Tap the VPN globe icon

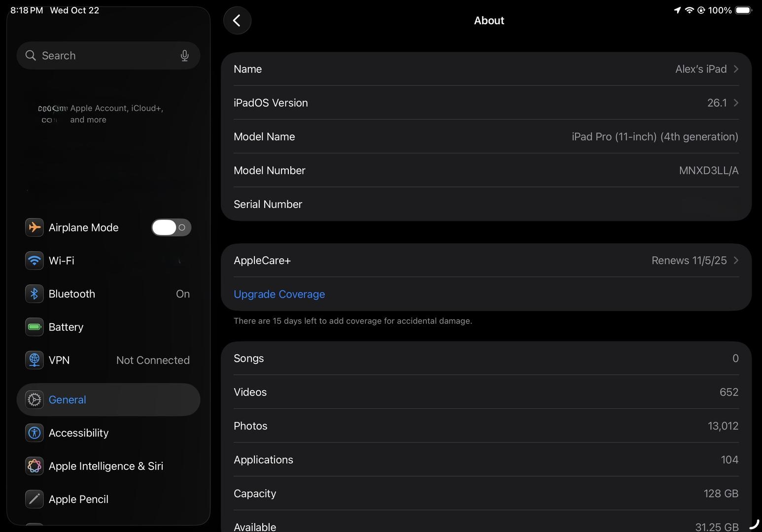pos(35,361)
